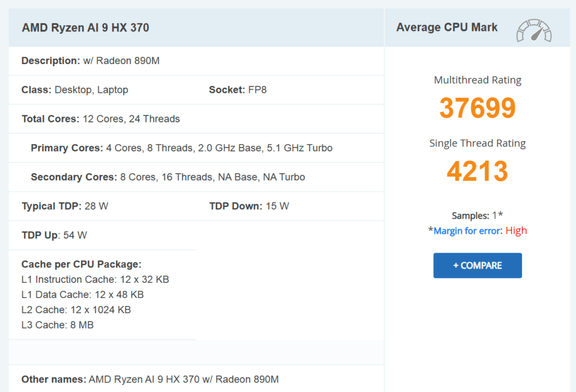Click the Class: Desktop, Laptop text
The width and height of the screenshot is (576, 392).
75,89
